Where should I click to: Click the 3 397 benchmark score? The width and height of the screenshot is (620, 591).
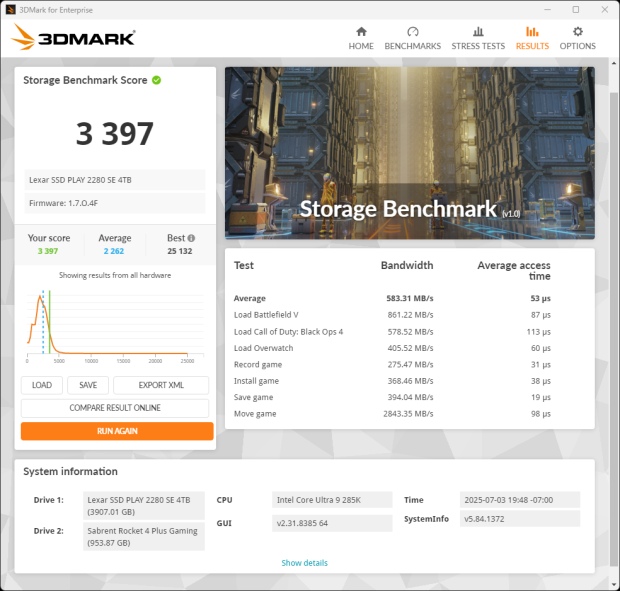(x=115, y=134)
